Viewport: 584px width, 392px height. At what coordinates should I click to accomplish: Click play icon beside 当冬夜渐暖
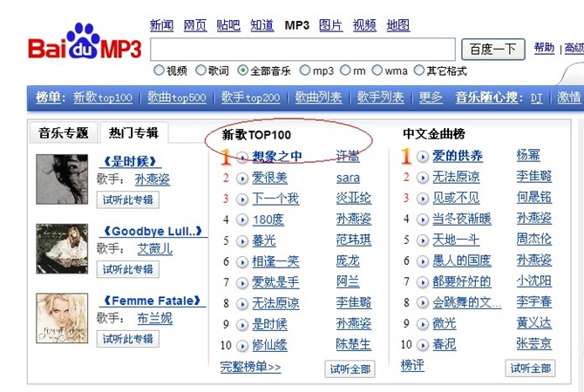423,220
